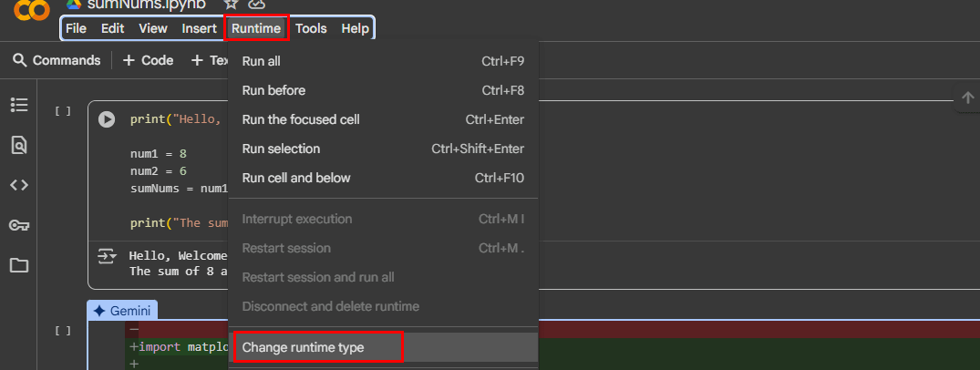Viewport: 980px width, 370px height.
Task: Open Find and replace sidebar icon
Action: click(x=19, y=145)
